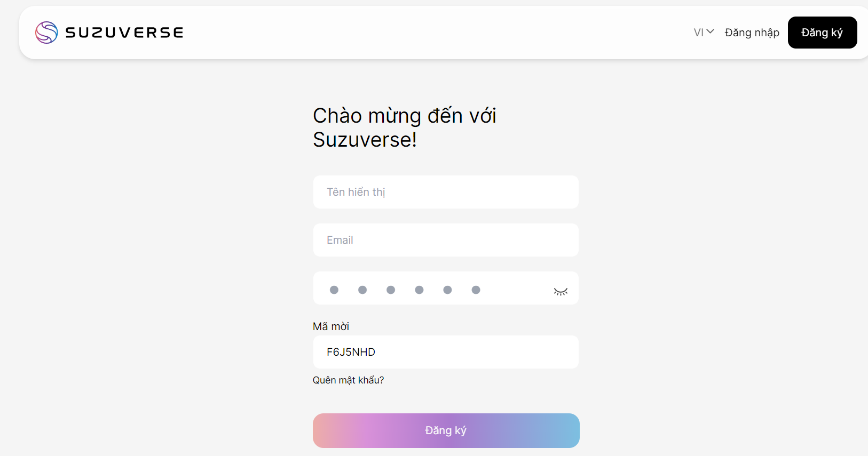The image size is (868, 456).
Task: Open the Quên mật khẩu? link
Action: [x=348, y=380]
